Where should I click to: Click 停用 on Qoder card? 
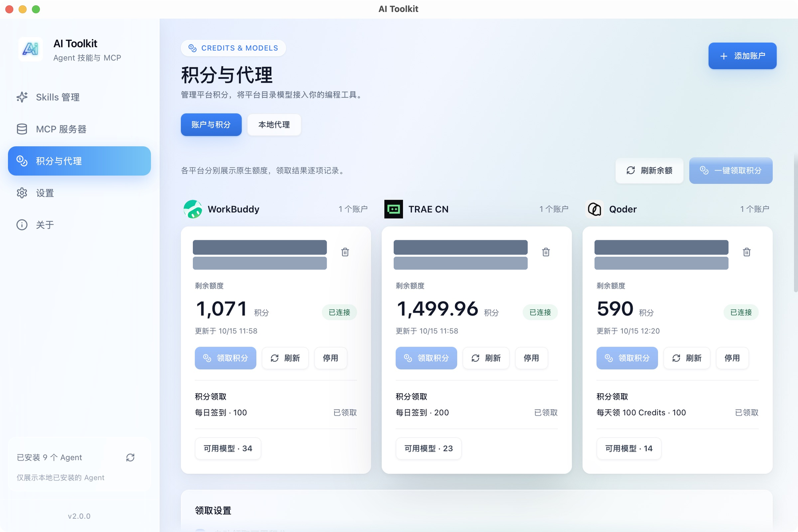732,358
